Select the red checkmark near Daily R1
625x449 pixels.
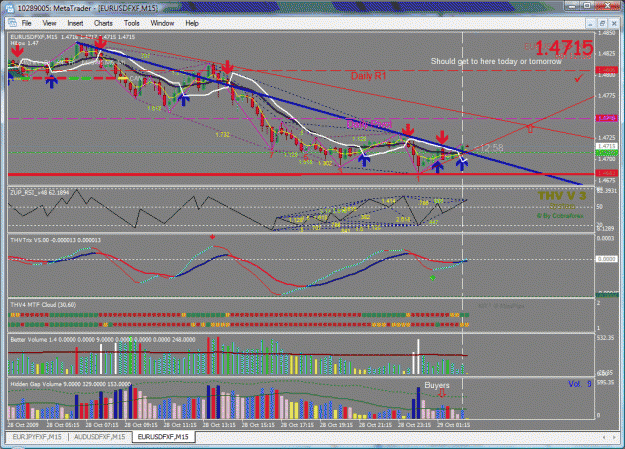click(578, 79)
